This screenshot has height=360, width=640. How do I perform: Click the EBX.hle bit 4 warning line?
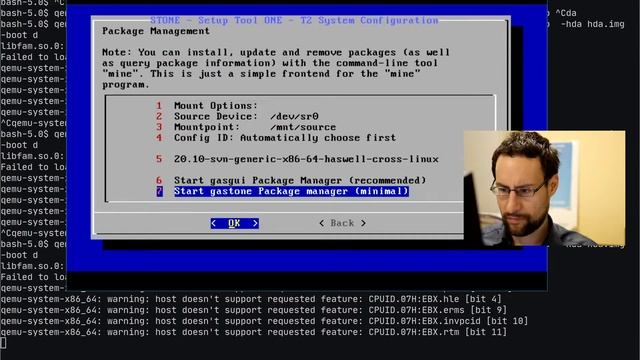pyautogui.click(x=251, y=299)
